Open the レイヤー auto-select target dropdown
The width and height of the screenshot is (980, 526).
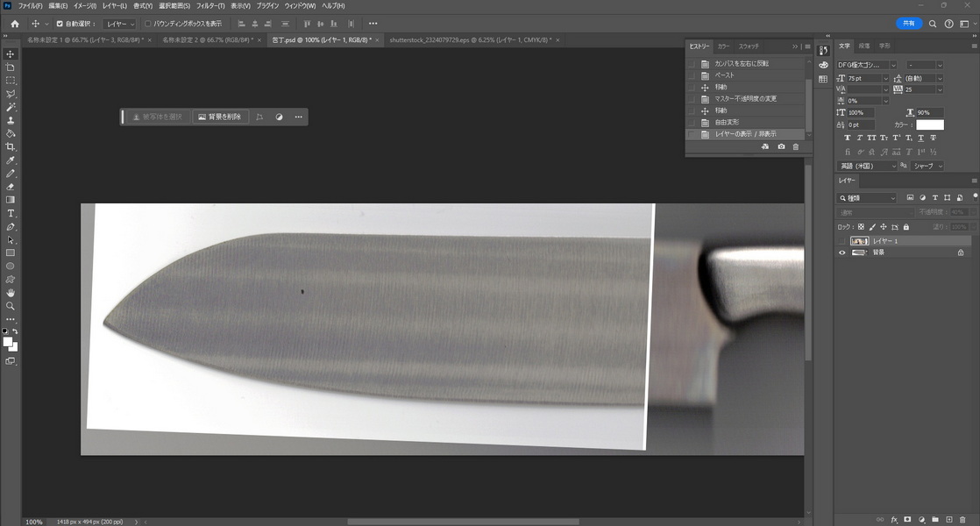click(x=120, y=24)
